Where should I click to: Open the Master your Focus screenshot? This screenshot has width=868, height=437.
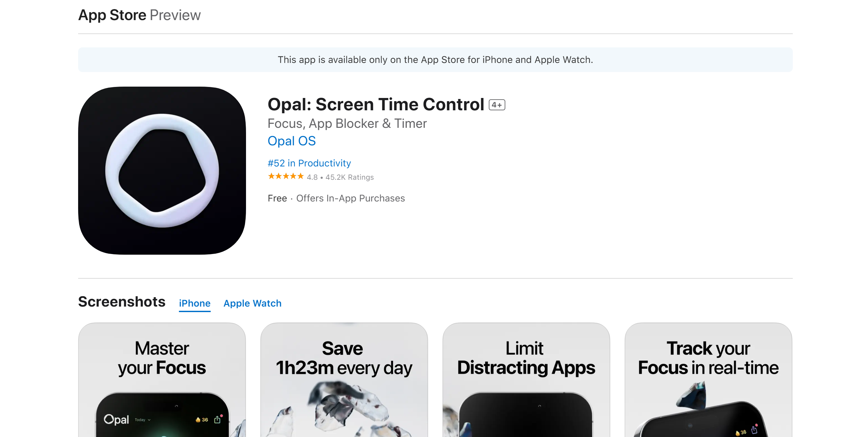[x=162, y=380]
